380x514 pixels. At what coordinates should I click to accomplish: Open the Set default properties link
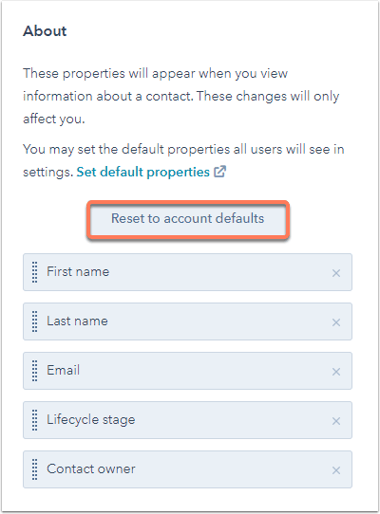[143, 172]
